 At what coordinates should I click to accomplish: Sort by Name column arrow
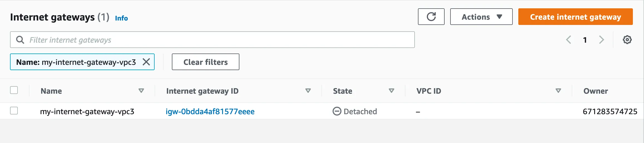tap(141, 91)
